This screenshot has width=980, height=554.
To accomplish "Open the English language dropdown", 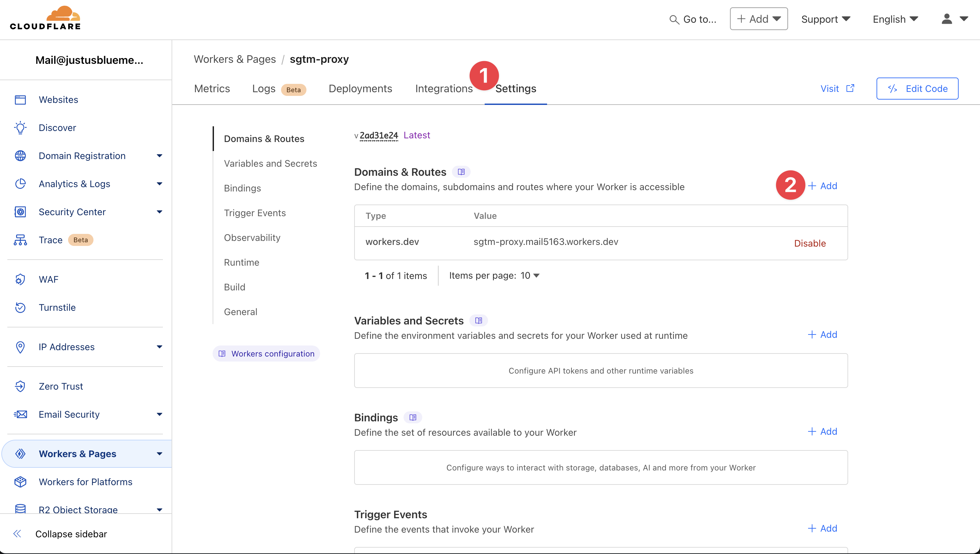I will point(895,19).
